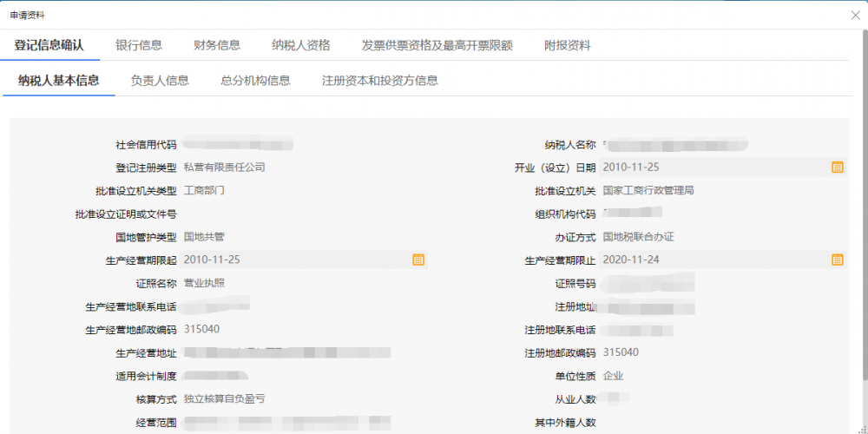This screenshot has height=434, width=868.
Task: Open calendar picker for 开业（设立）日期
Action: click(837, 167)
